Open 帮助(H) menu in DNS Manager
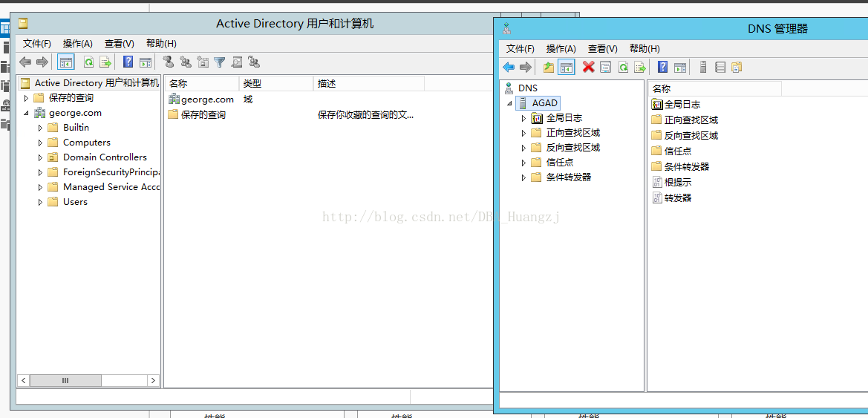The width and height of the screenshot is (868, 418). pos(645,49)
